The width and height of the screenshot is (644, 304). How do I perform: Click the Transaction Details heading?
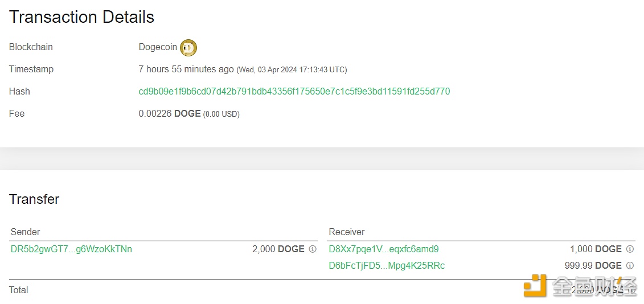pos(81,17)
